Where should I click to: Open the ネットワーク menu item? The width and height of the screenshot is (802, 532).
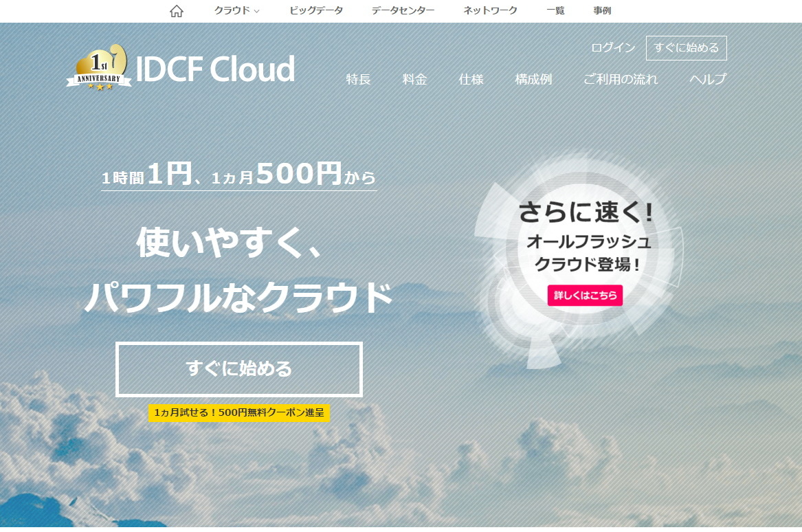pos(490,11)
